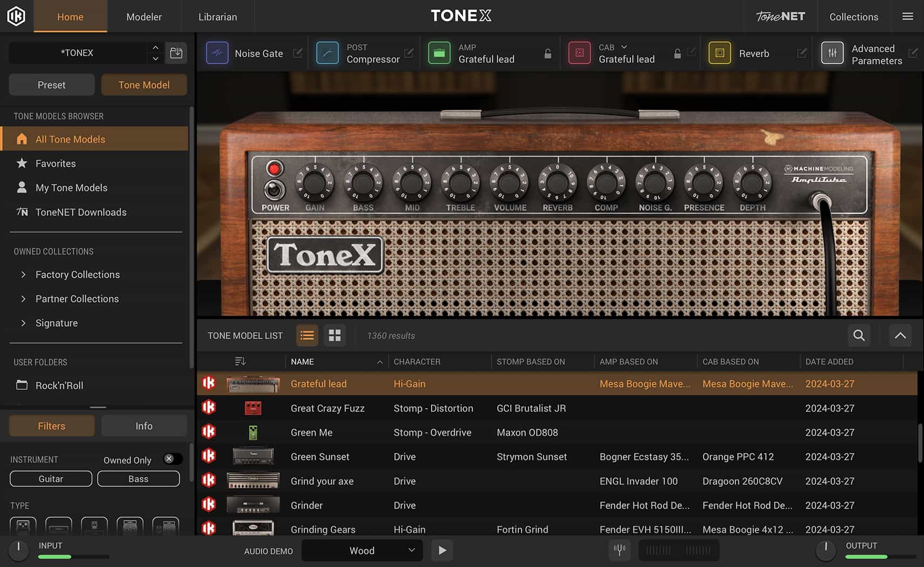Open the search magnifier in Tone Model List
This screenshot has height=567, width=924.
pos(859,335)
